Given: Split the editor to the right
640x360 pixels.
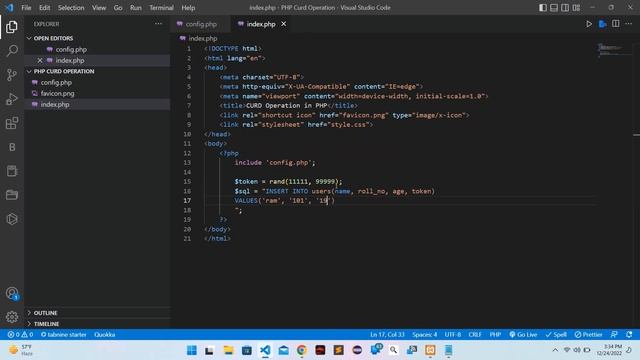Looking at the screenshot, I should (x=616, y=24).
